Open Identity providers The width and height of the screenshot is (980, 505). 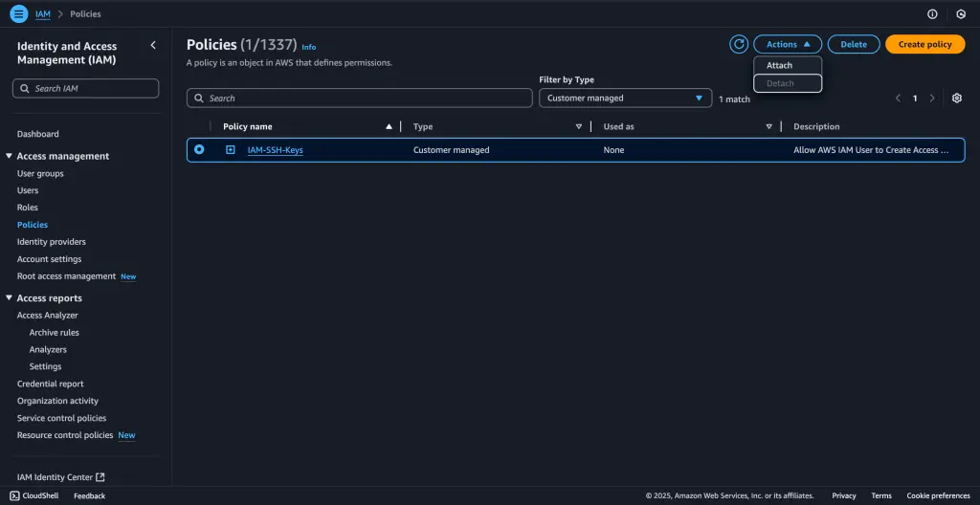coord(52,242)
